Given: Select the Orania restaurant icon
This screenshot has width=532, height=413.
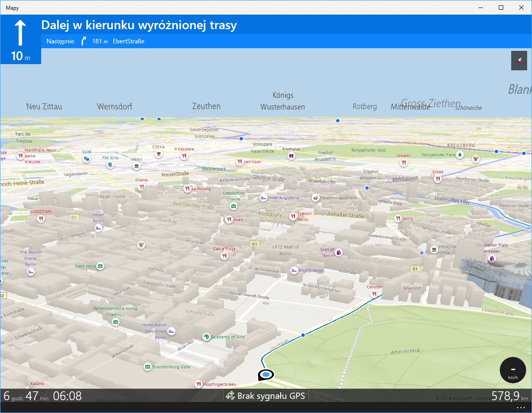Looking at the screenshot, I should (x=142, y=187).
